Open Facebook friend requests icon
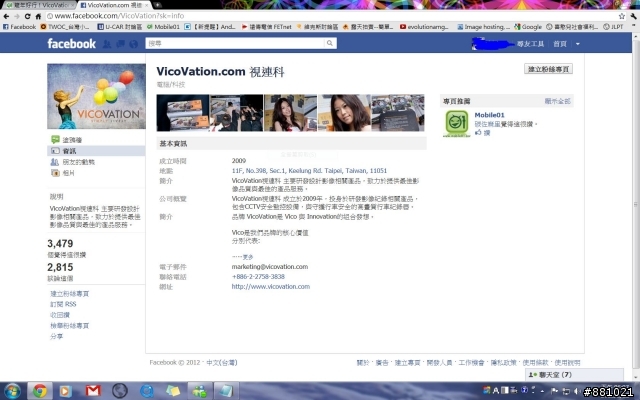640x400 pixels. point(107,44)
